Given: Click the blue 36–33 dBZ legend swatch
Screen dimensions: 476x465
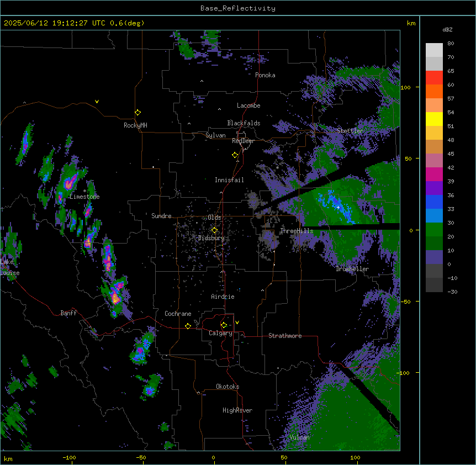Looking at the screenshot, I should pos(434,202).
